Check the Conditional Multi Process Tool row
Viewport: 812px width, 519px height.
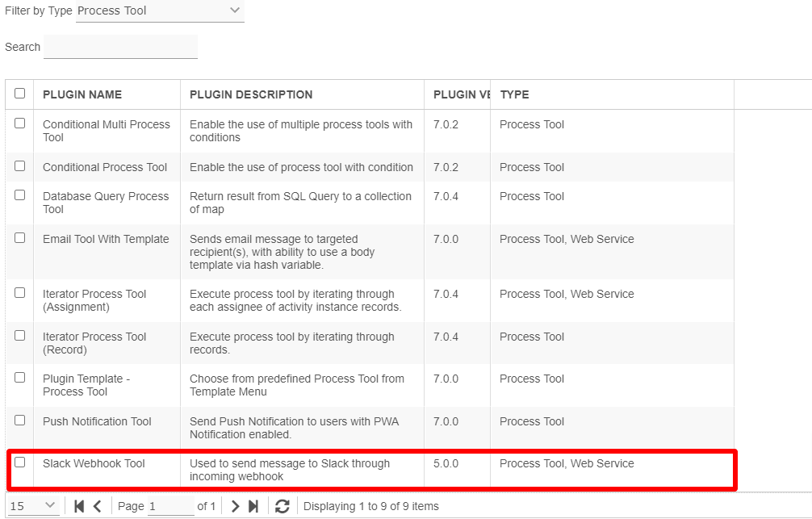[x=19, y=123]
